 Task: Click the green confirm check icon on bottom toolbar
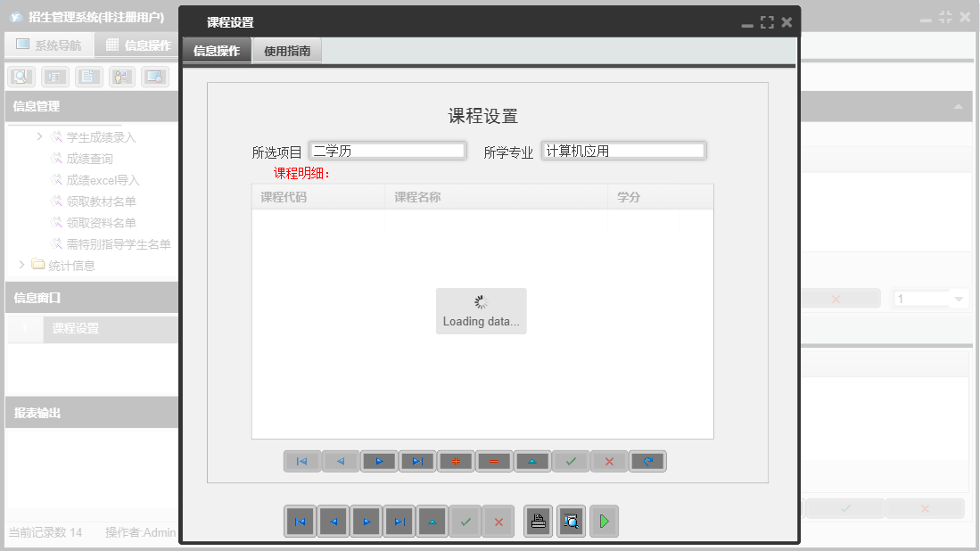[465, 521]
